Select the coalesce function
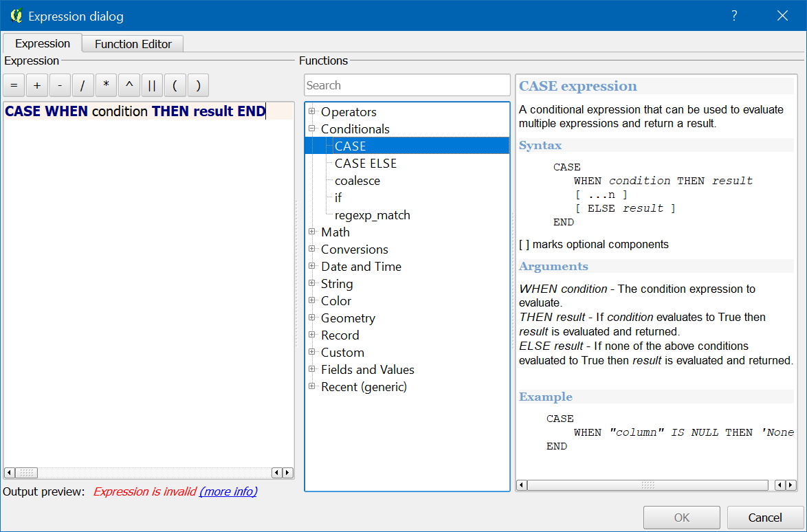807x532 pixels. point(357,181)
